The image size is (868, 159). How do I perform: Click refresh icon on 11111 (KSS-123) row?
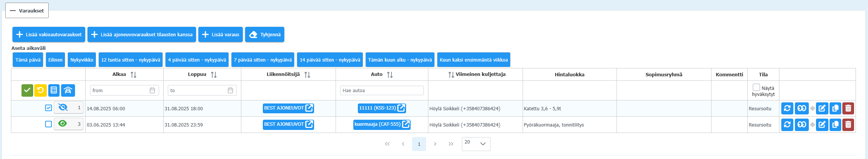pyautogui.click(x=787, y=108)
